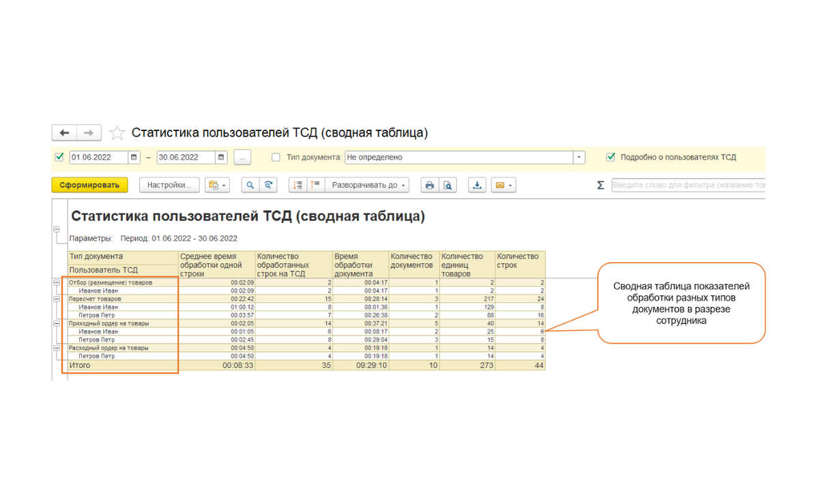Go back with the left arrow button
The height and width of the screenshot is (504, 819).
tap(64, 133)
